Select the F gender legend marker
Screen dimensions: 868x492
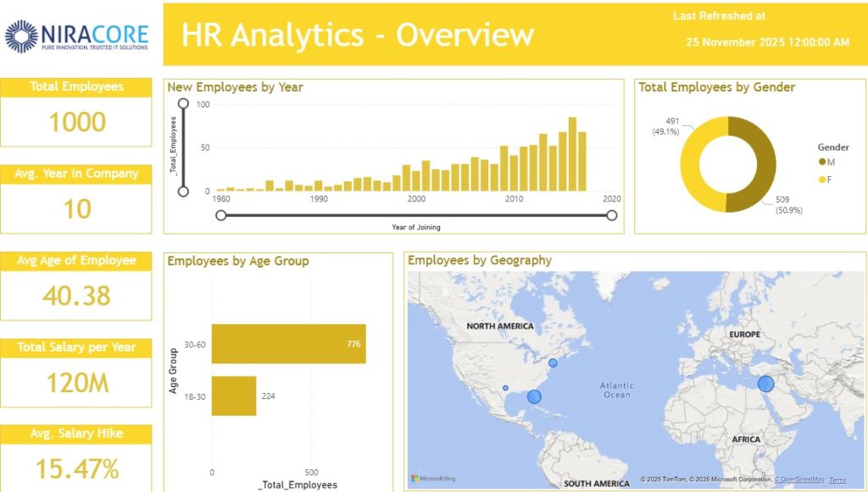pos(822,180)
